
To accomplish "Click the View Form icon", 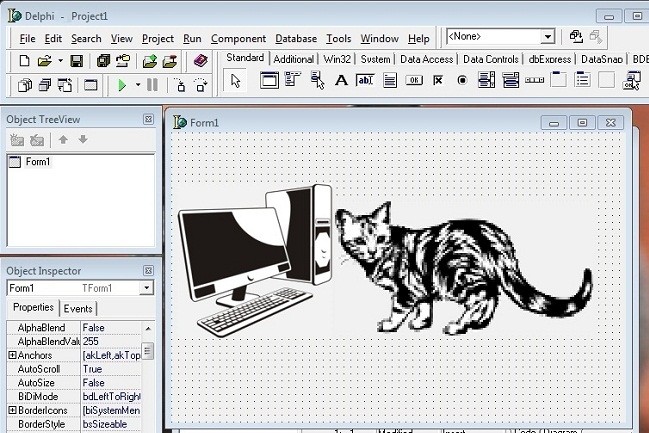I will [x=45, y=85].
